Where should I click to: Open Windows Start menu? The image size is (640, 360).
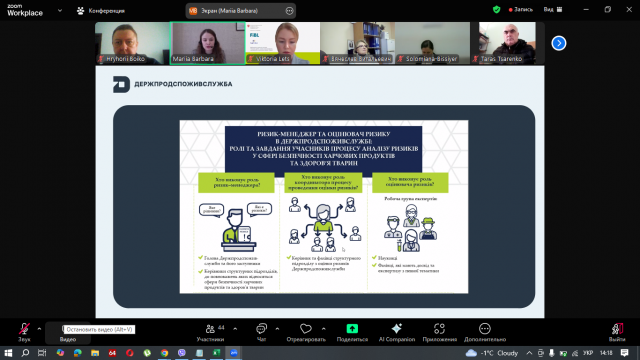point(8,353)
